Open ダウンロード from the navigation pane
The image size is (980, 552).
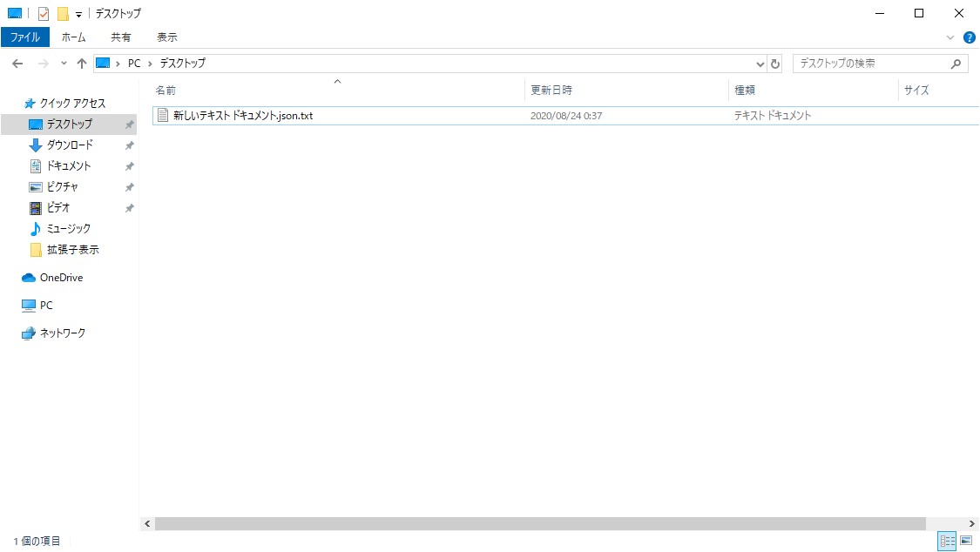coord(66,145)
